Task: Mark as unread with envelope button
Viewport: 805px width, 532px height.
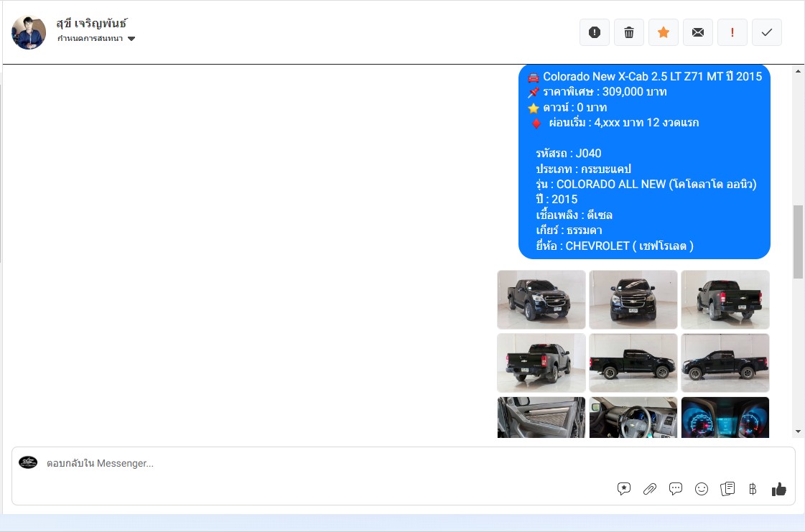Action: pos(698,32)
